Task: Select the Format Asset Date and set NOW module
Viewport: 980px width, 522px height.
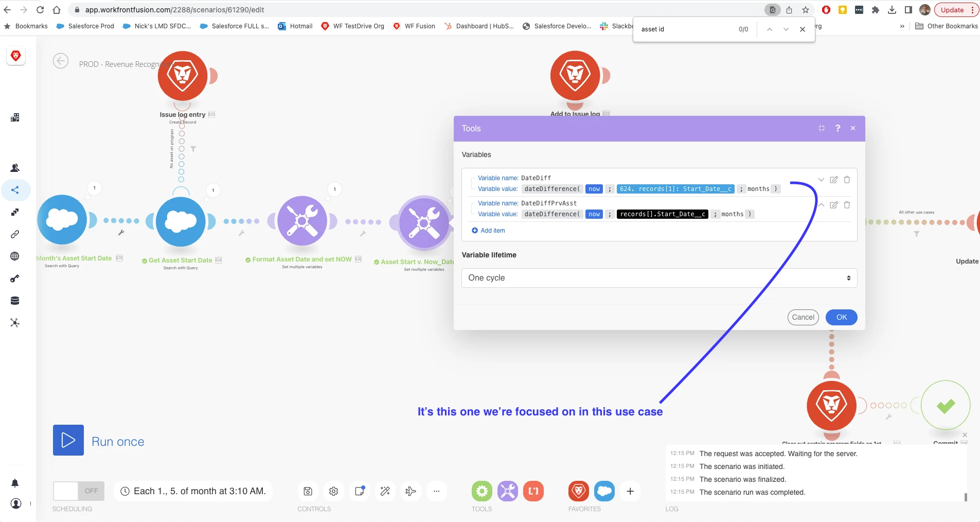Action: point(302,221)
